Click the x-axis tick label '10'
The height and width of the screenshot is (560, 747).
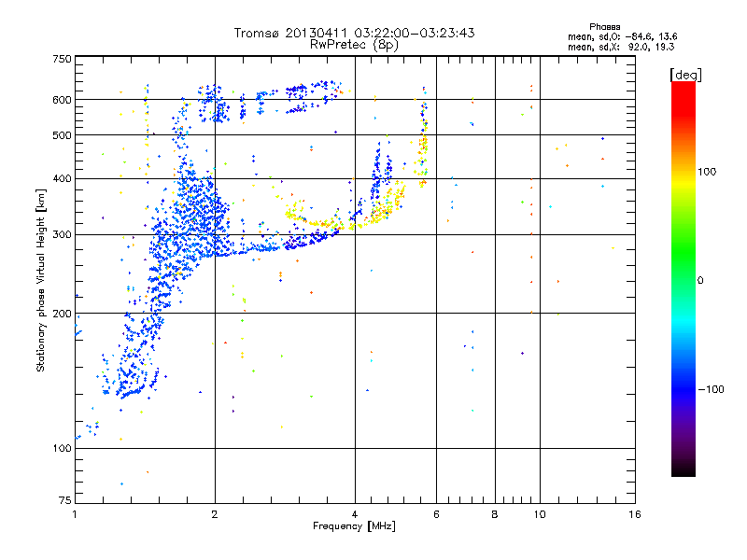point(540,514)
